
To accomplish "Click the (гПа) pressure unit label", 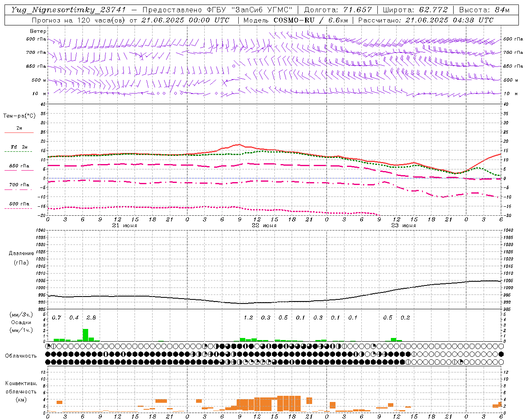I will tap(21, 263).
